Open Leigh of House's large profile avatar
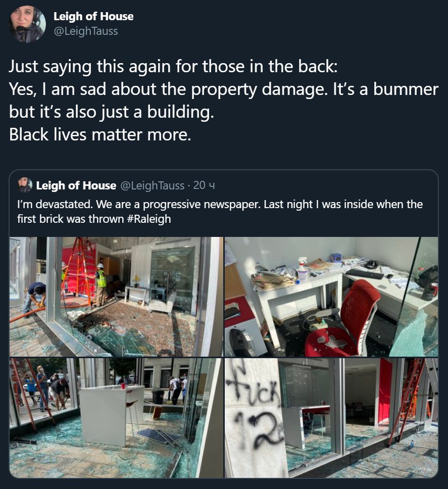 (x=27, y=24)
